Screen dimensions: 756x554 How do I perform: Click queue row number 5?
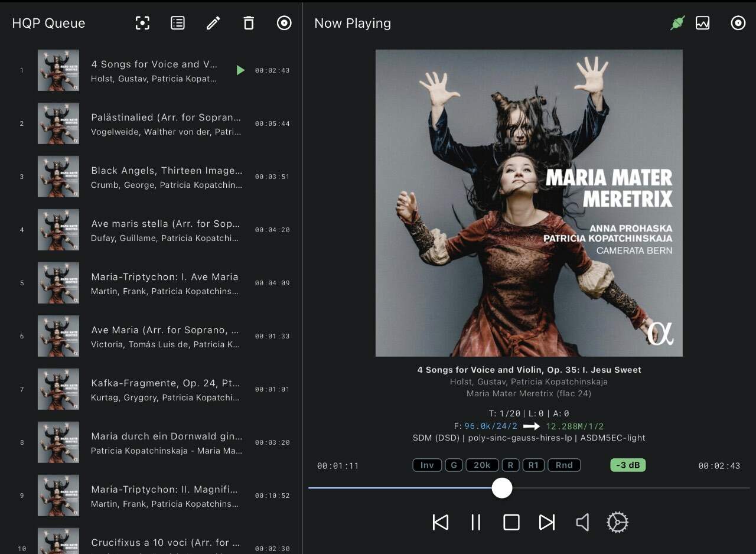point(22,283)
